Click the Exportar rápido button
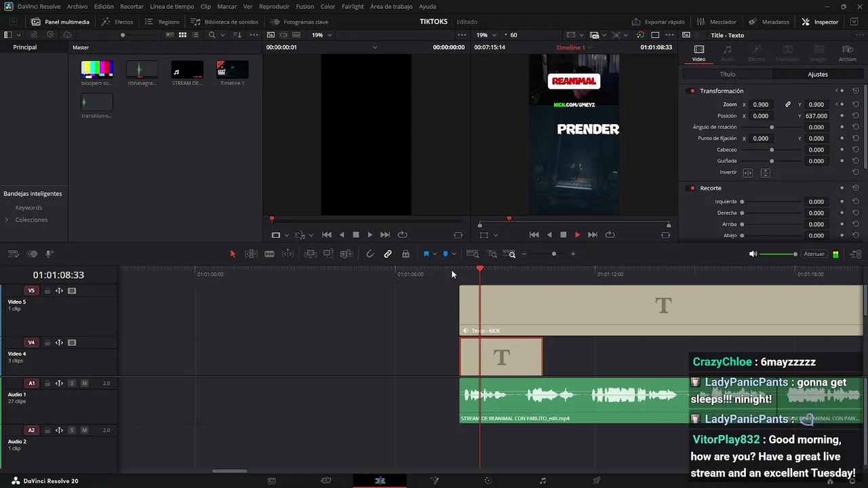This screenshot has width=868, height=488. [658, 22]
